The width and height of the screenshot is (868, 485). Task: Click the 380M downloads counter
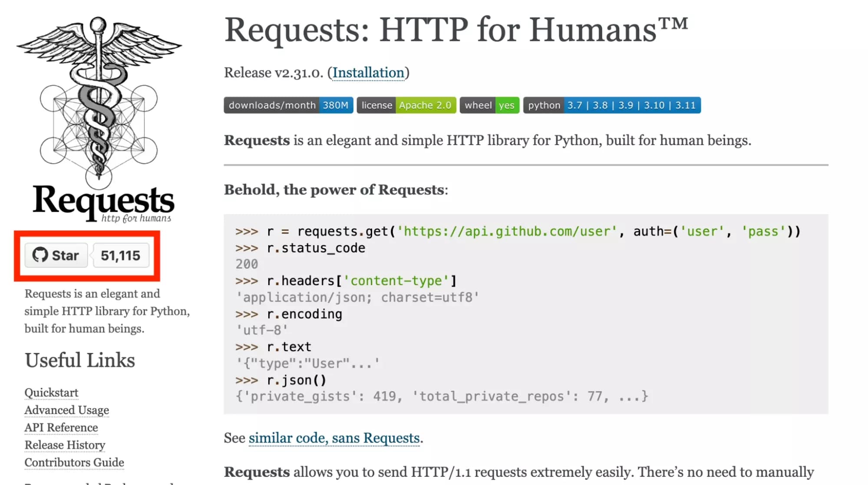click(335, 105)
